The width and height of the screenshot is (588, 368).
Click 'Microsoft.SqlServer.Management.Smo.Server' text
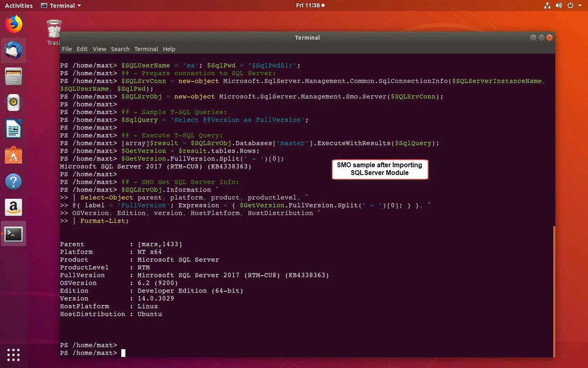(x=303, y=96)
